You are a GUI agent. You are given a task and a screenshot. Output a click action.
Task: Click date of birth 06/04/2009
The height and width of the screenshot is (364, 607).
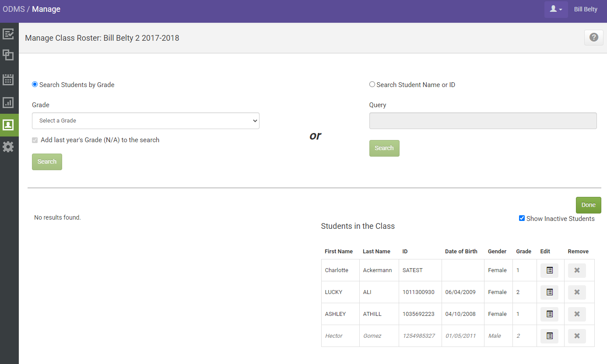pos(460,292)
